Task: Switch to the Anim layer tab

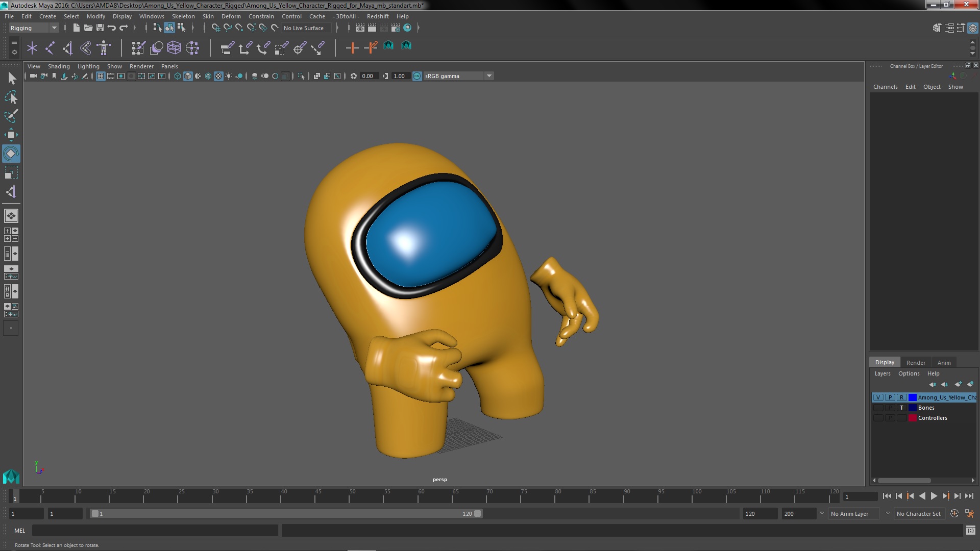Action: [x=944, y=363]
